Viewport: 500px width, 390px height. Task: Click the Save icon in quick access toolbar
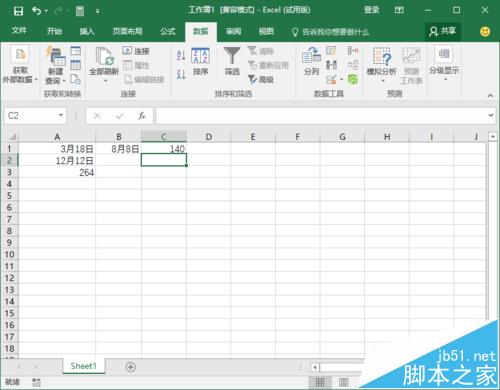(18, 11)
